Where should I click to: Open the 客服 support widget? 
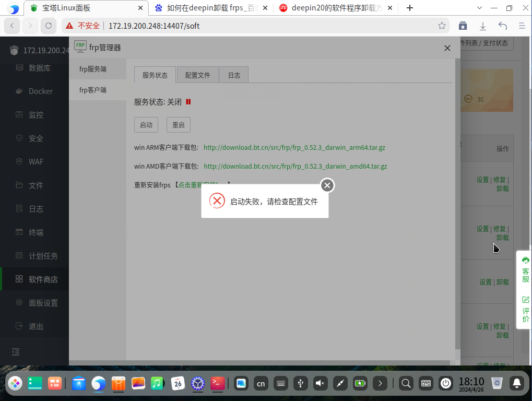coord(526,270)
